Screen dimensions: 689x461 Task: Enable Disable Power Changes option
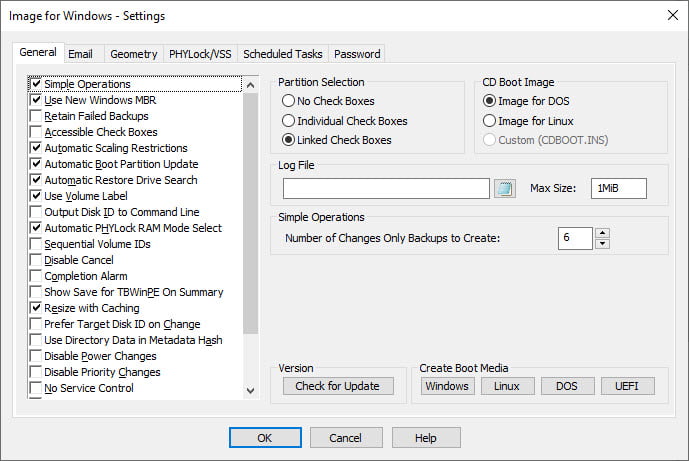point(36,356)
